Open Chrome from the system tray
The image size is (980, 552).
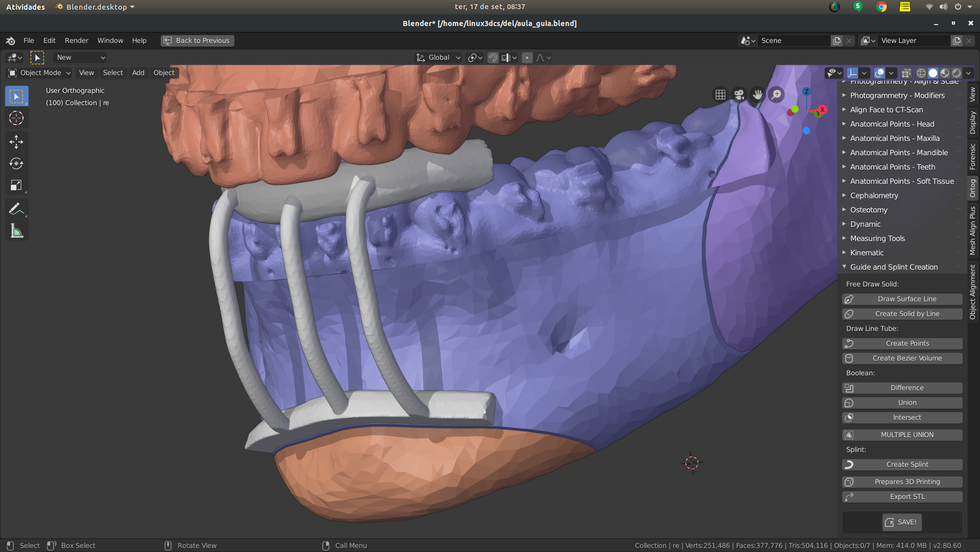[881, 7]
